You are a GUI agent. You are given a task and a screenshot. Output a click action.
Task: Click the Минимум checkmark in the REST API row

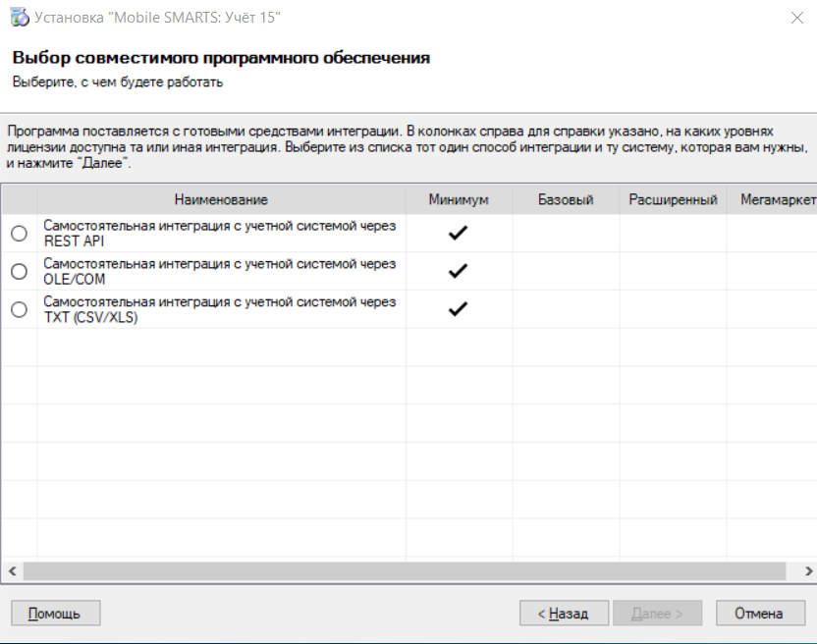click(458, 233)
